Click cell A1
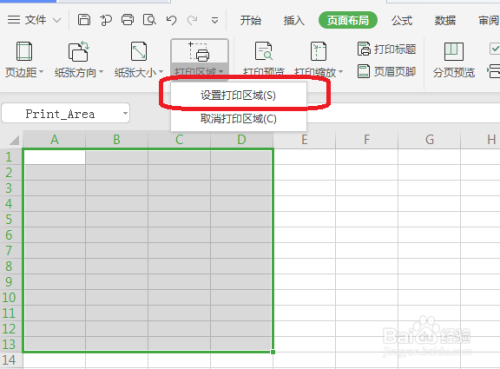500x369 pixels. [x=54, y=157]
